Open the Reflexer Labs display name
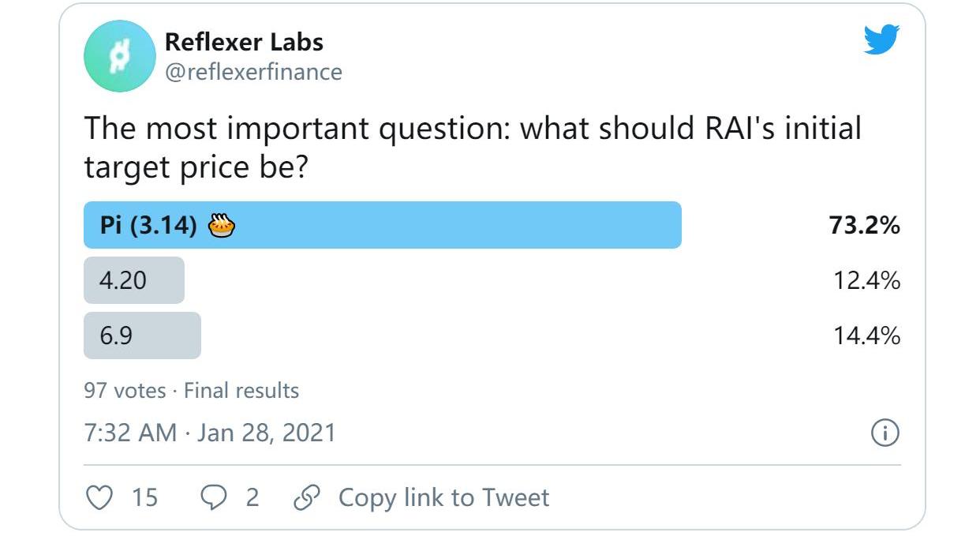This screenshot has height=536, width=980. tap(244, 42)
